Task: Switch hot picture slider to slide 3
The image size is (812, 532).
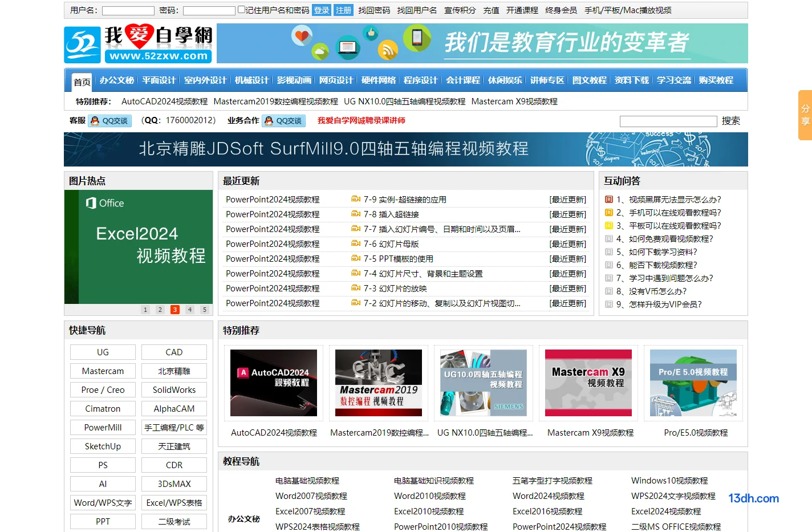Action: [175, 310]
